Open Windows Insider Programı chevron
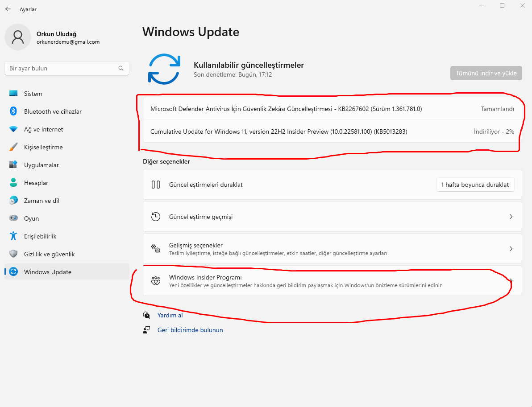532x407 pixels. point(511,281)
